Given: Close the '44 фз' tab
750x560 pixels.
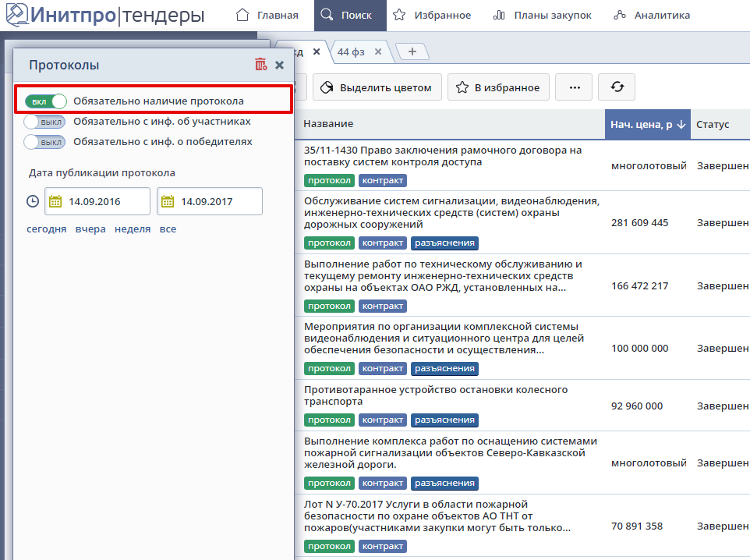Looking at the screenshot, I should click(378, 51).
